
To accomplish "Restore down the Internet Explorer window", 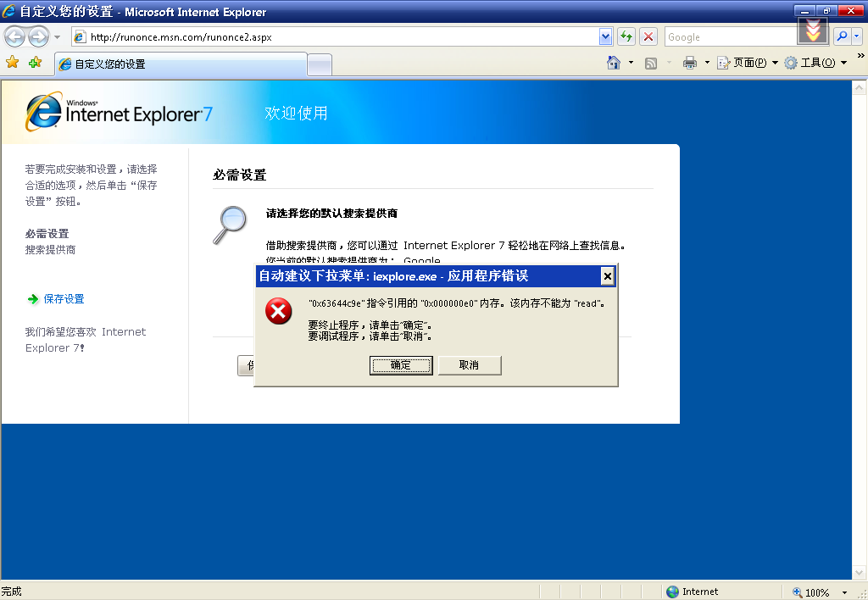I will click(x=826, y=10).
